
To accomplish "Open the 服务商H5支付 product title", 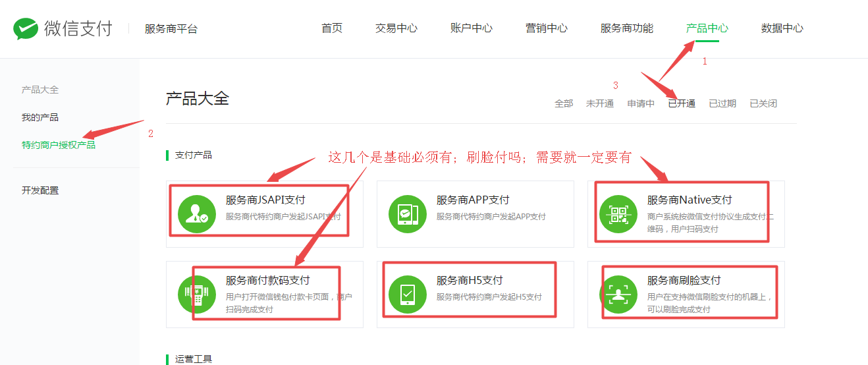I will [x=470, y=280].
